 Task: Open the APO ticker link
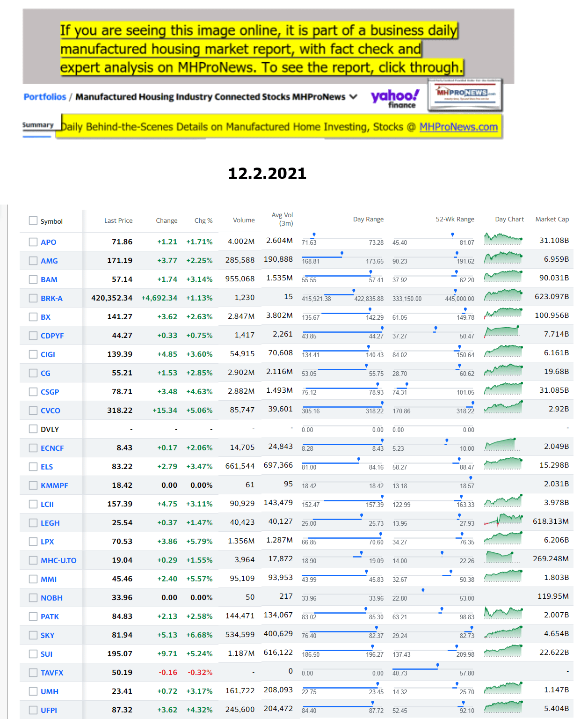pos(49,242)
